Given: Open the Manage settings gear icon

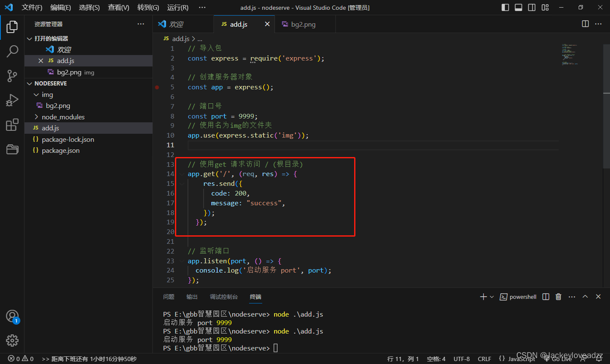Looking at the screenshot, I should tap(12, 340).
